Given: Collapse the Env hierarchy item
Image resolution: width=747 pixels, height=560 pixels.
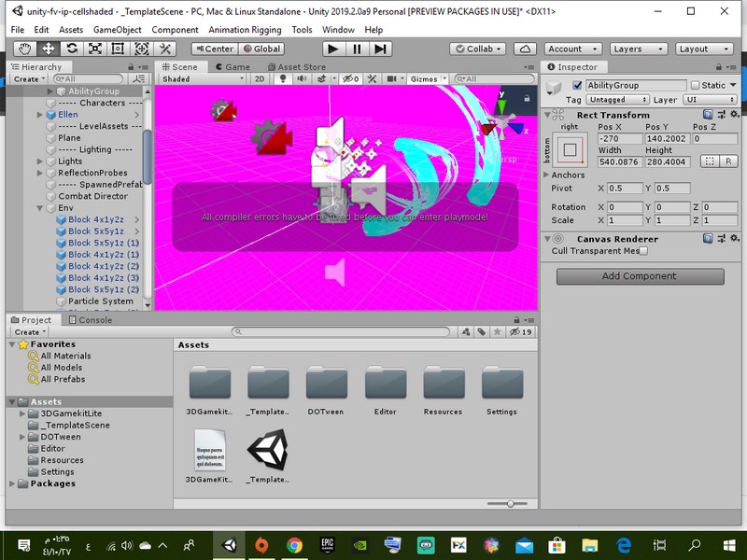Looking at the screenshot, I should coord(40,207).
